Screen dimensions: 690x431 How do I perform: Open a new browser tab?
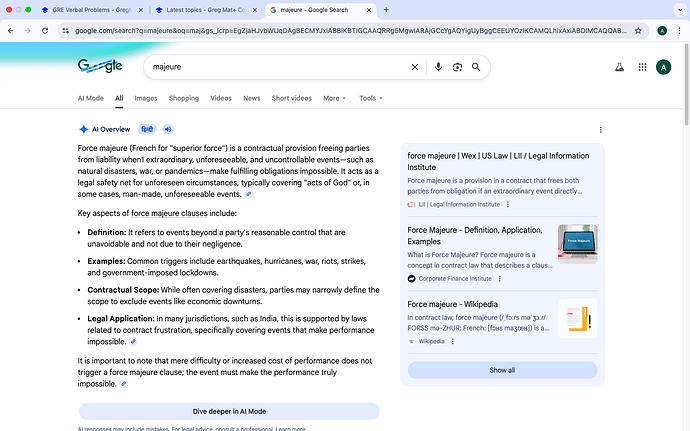[386, 10]
